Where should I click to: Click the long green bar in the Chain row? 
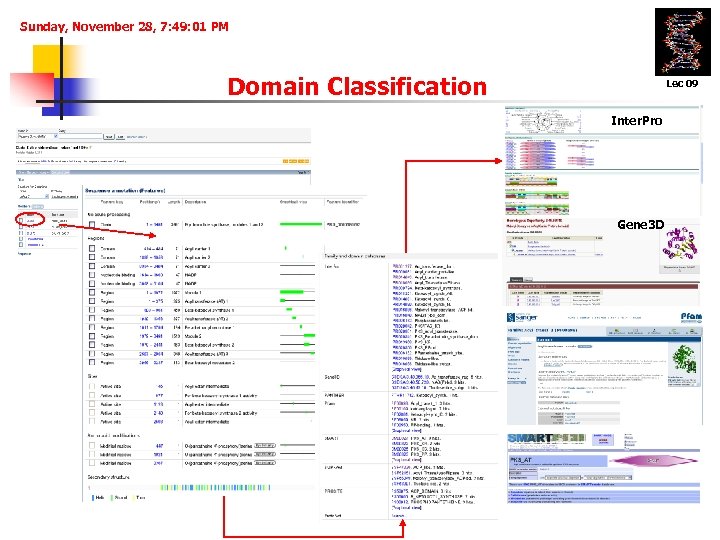pos(301,224)
